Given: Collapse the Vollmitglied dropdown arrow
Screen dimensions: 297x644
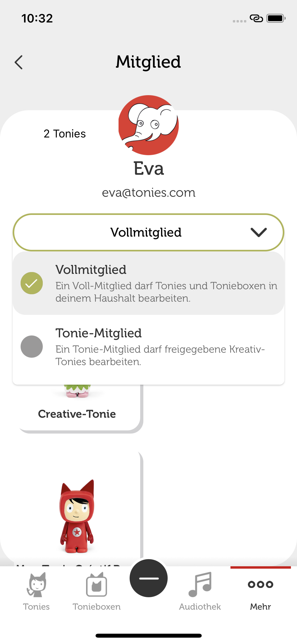Looking at the screenshot, I should coord(259,232).
